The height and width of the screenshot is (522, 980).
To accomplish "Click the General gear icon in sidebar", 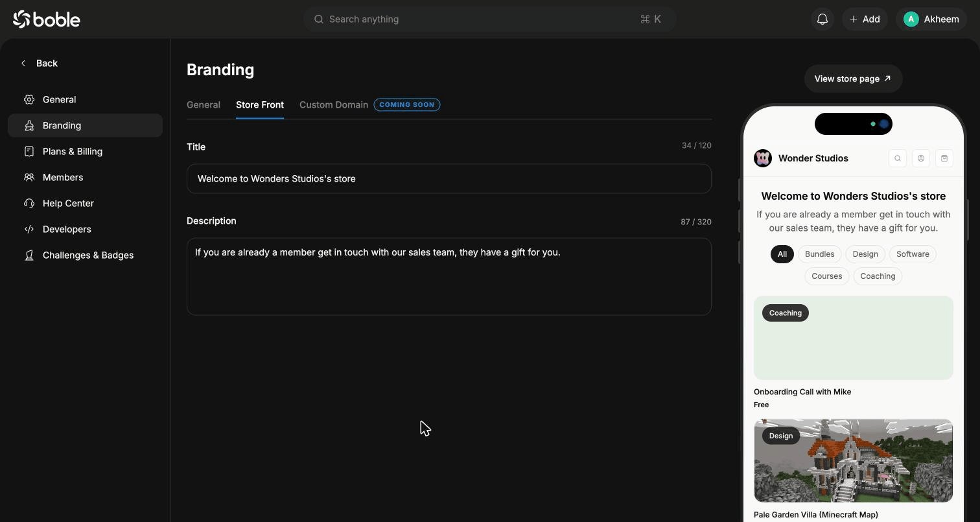I will click(29, 99).
